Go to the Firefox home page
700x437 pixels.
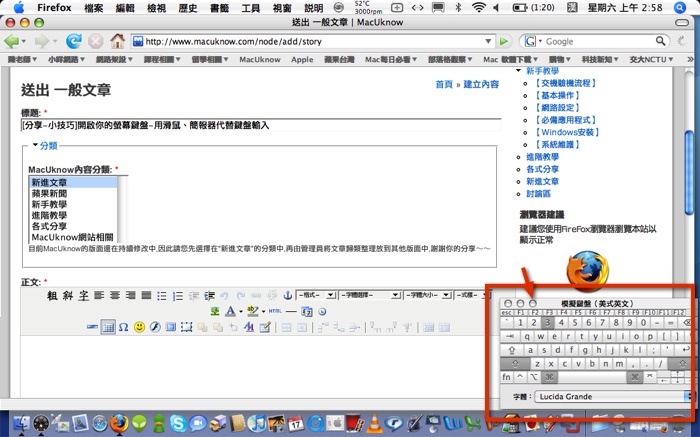point(117,42)
